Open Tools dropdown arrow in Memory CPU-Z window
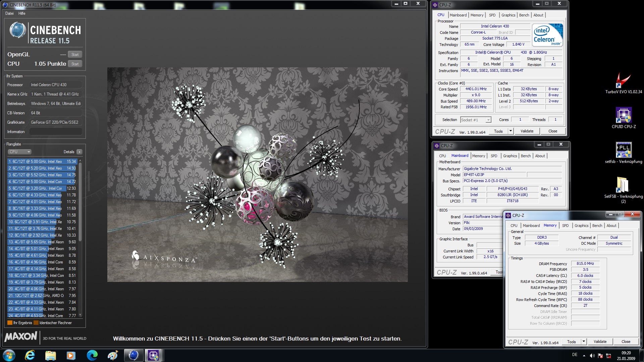This screenshot has width=644, height=362. tap(584, 342)
